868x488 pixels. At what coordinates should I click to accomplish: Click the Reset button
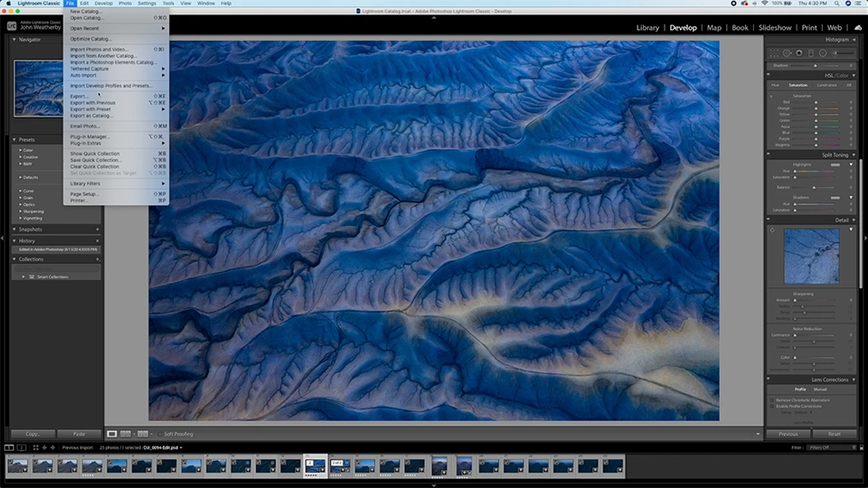pyautogui.click(x=835, y=434)
